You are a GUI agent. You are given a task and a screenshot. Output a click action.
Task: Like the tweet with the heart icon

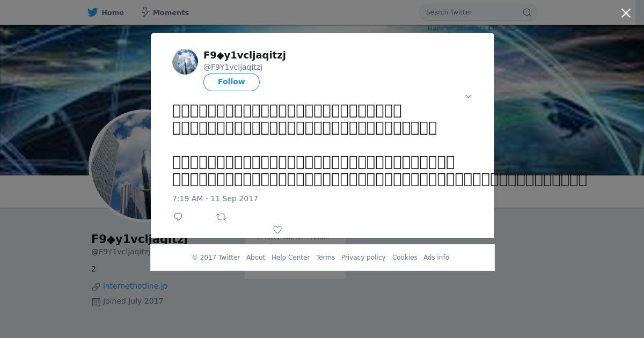[277, 230]
